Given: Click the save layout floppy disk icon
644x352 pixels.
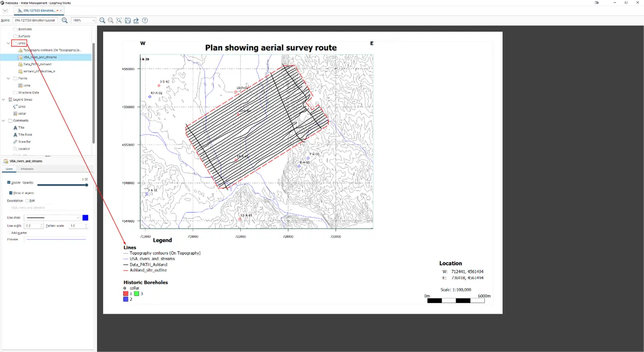Looking at the screenshot, I should pos(127,21).
